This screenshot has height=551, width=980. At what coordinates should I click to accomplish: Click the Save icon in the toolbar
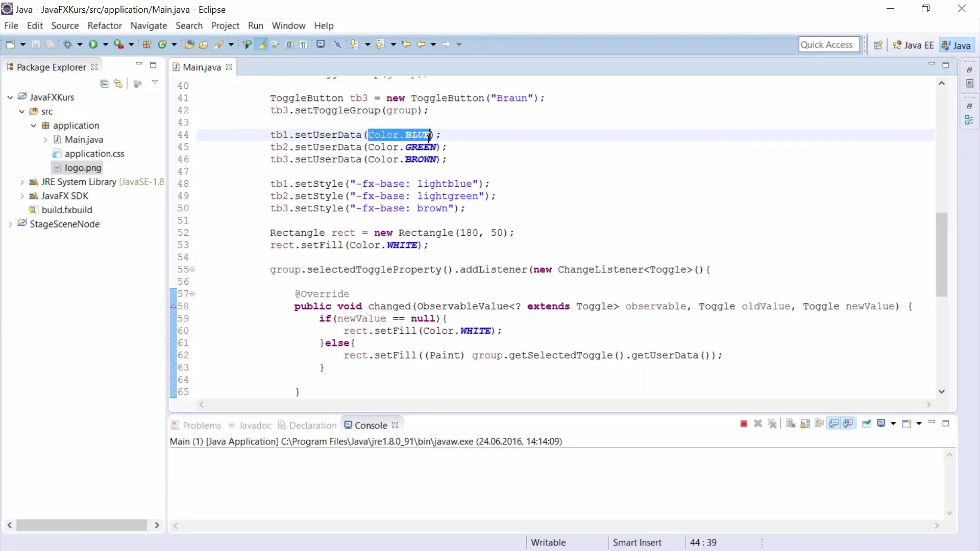pos(36,44)
